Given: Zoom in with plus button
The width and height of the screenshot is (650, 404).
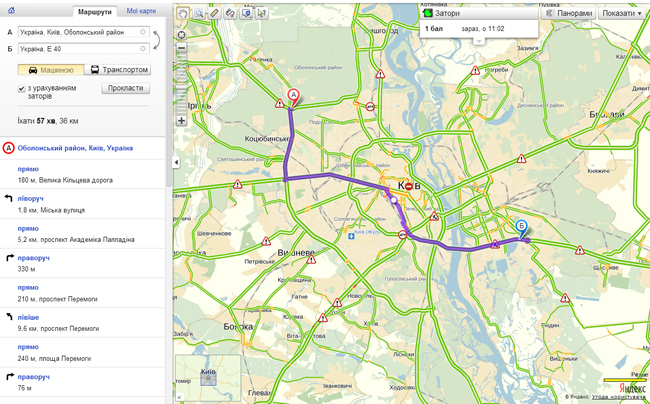Looking at the screenshot, I should click(x=181, y=121).
